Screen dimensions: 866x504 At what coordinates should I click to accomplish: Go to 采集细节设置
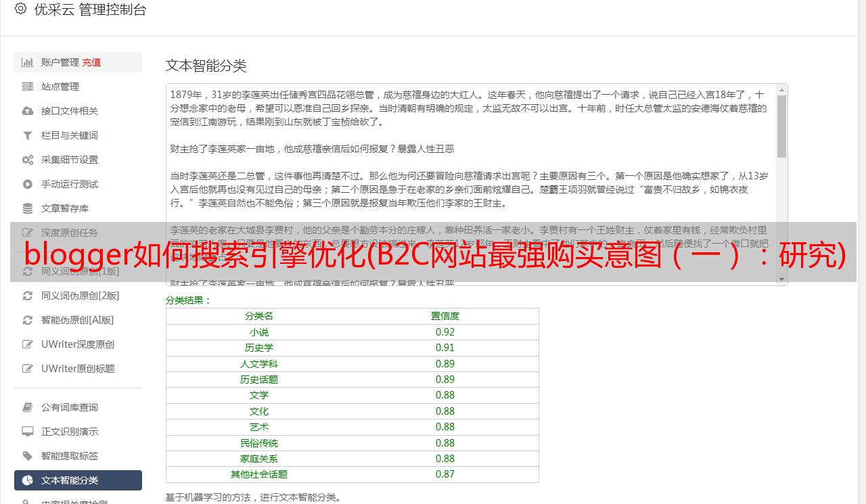tap(78, 160)
